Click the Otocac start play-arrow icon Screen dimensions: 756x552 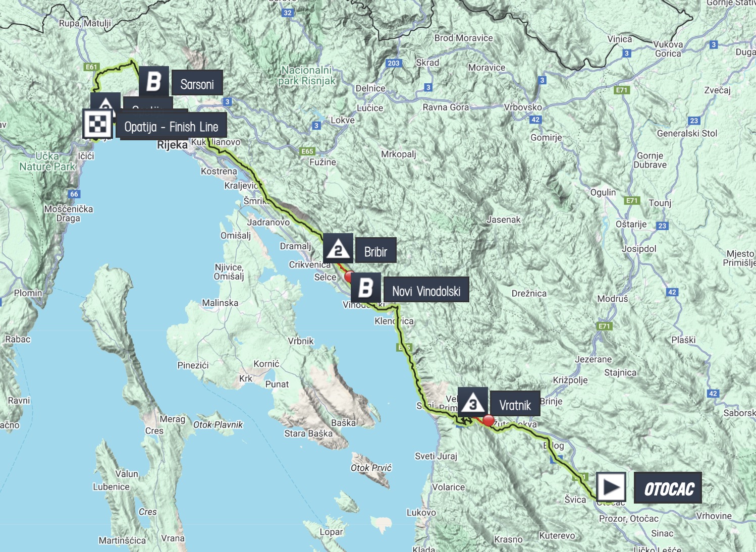pyautogui.click(x=611, y=487)
